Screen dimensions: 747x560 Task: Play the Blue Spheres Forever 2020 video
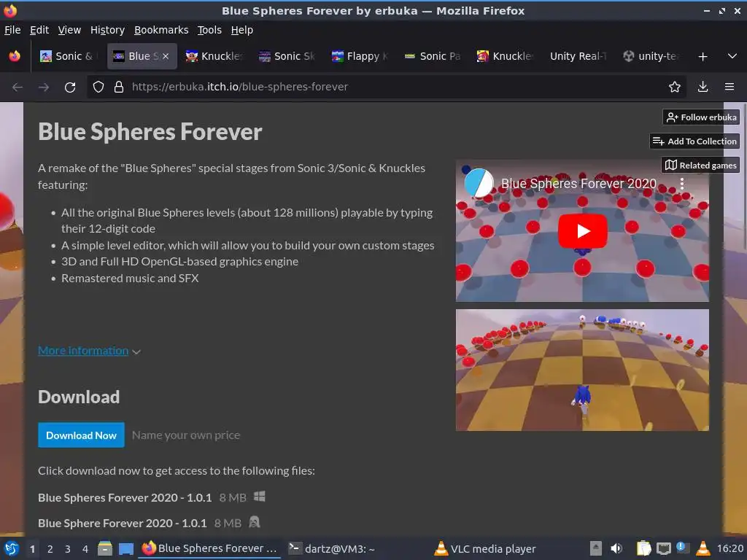point(582,231)
